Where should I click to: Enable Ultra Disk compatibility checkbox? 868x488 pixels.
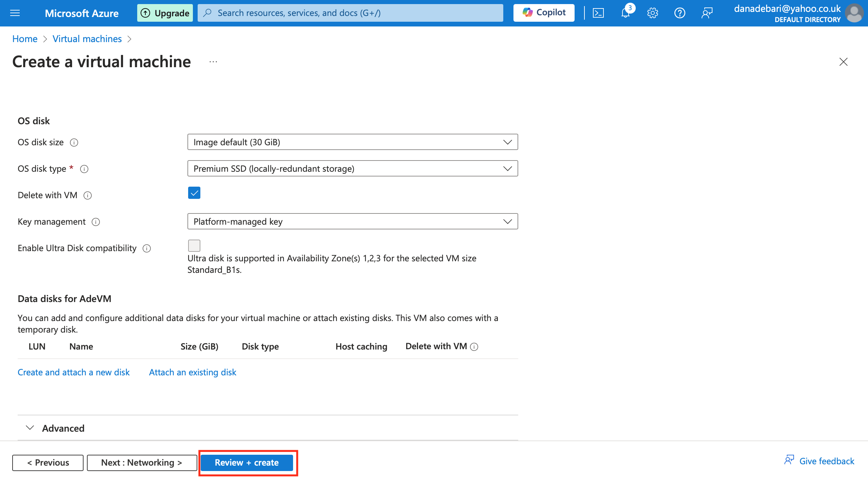pyautogui.click(x=194, y=245)
